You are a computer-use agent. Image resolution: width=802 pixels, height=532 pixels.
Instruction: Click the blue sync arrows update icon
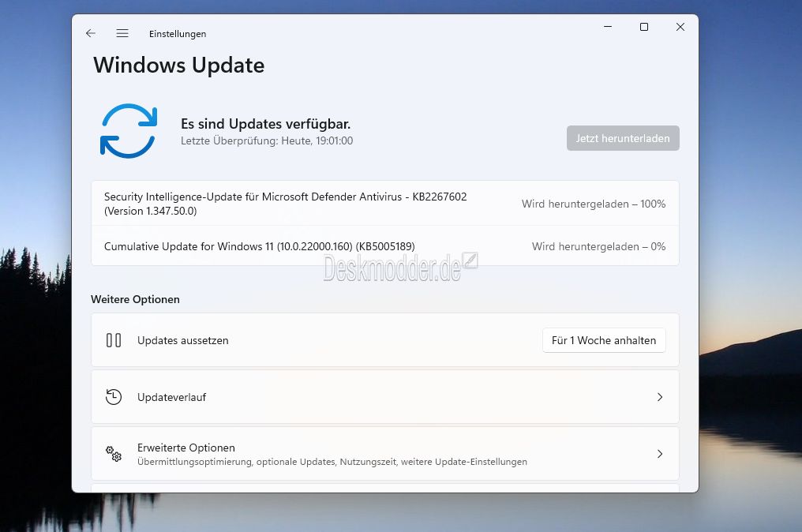(x=129, y=131)
